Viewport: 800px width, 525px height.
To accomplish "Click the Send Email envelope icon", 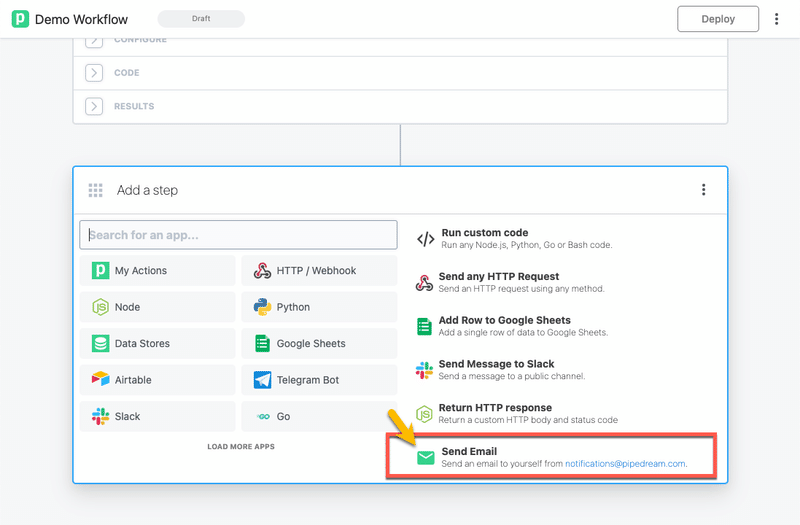I will (426, 458).
